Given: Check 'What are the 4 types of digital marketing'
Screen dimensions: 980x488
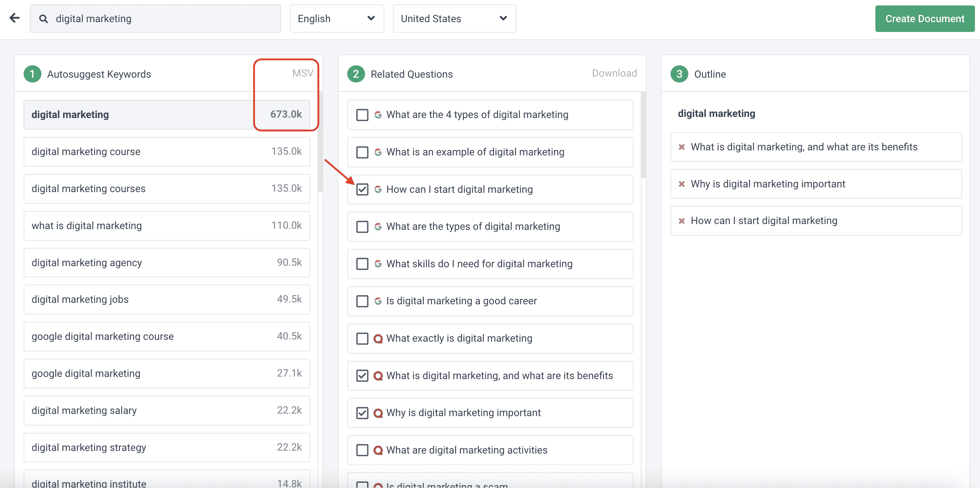Looking at the screenshot, I should click(x=362, y=115).
